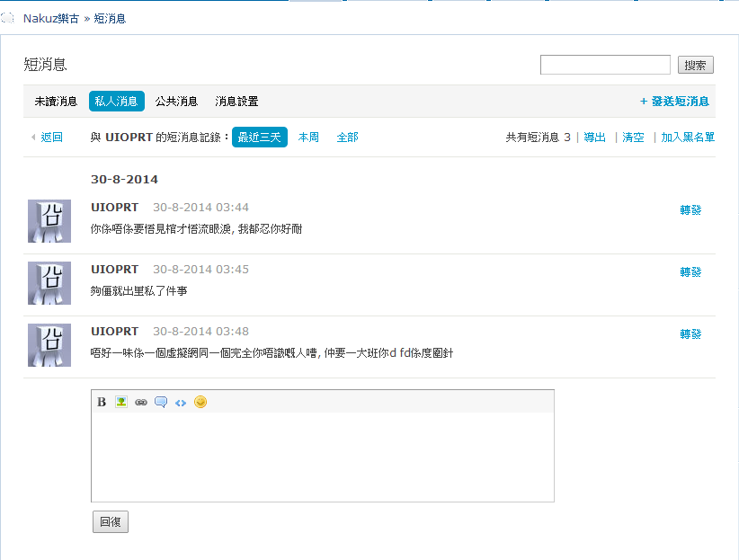The height and width of the screenshot is (560, 739).
Task: Click 轉發 on the 03:45 message
Action: 690,272
